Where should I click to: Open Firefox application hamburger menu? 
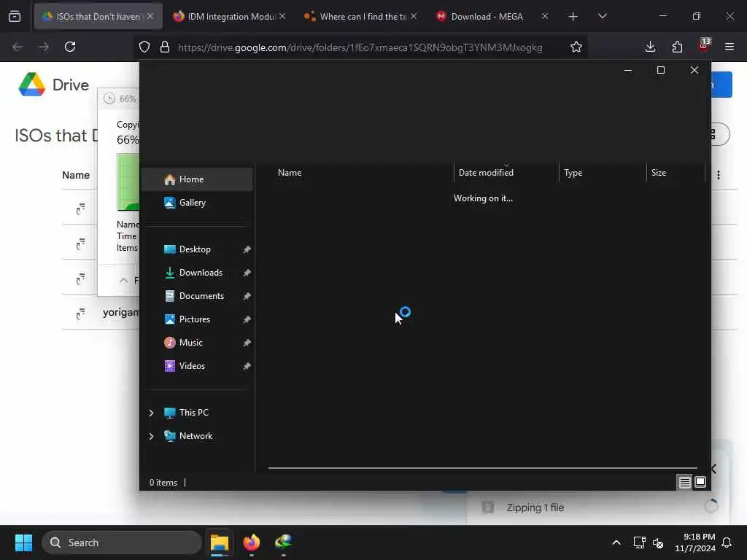(729, 47)
